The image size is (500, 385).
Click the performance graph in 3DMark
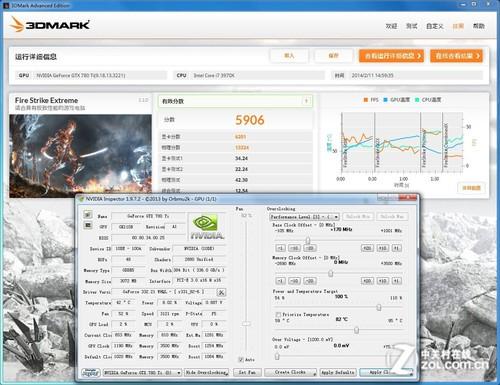402,142
